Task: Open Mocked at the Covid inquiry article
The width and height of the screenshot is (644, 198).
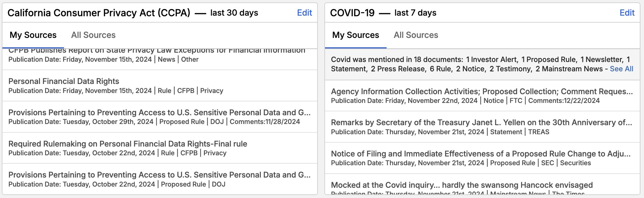Action: pos(462,185)
